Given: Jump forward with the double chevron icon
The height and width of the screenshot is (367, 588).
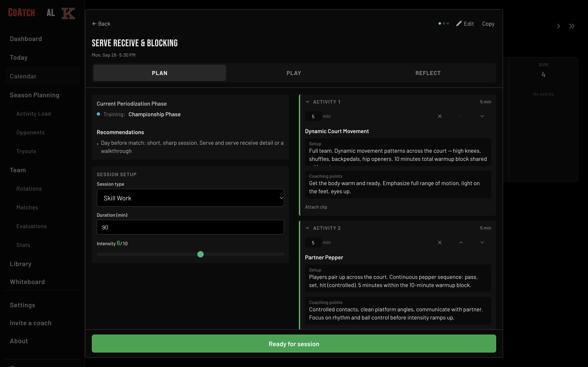Looking at the screenshot, I should tap(572, 26).
